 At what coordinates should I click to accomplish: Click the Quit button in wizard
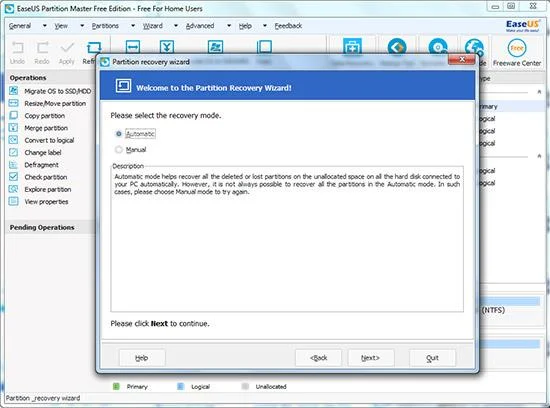click(x=432, y=358)
